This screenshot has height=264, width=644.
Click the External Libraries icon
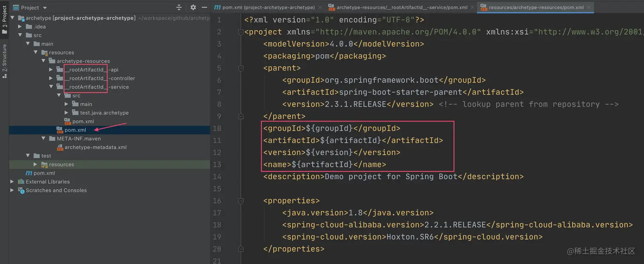(x=21, y=182)
